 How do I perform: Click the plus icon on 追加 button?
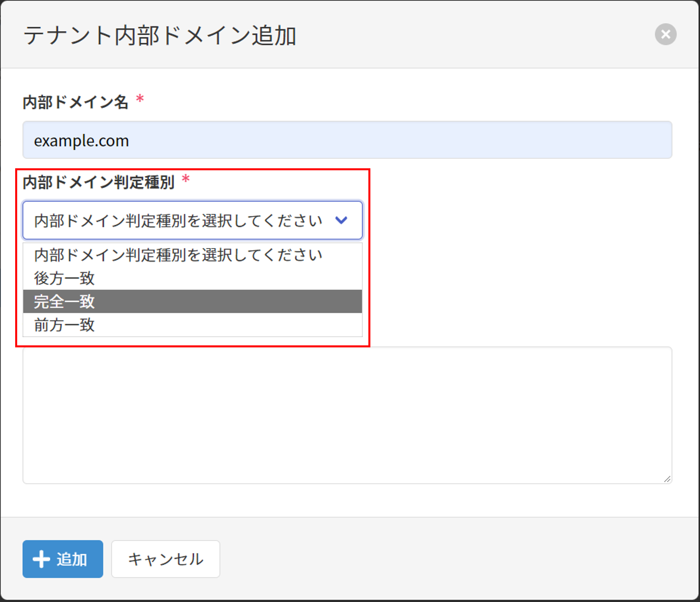coord(41,559)
